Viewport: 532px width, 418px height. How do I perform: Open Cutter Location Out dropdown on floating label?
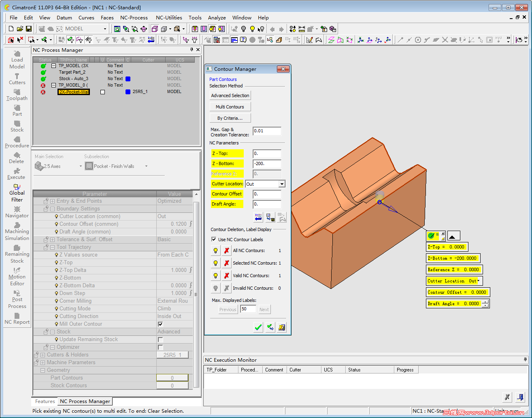478,281
